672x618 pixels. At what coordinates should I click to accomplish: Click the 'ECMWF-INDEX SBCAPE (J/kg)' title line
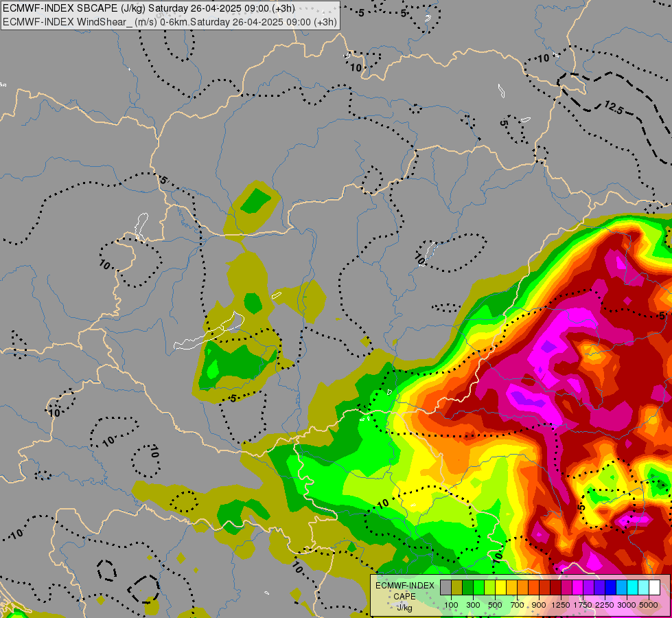click(x=149, y=8)
